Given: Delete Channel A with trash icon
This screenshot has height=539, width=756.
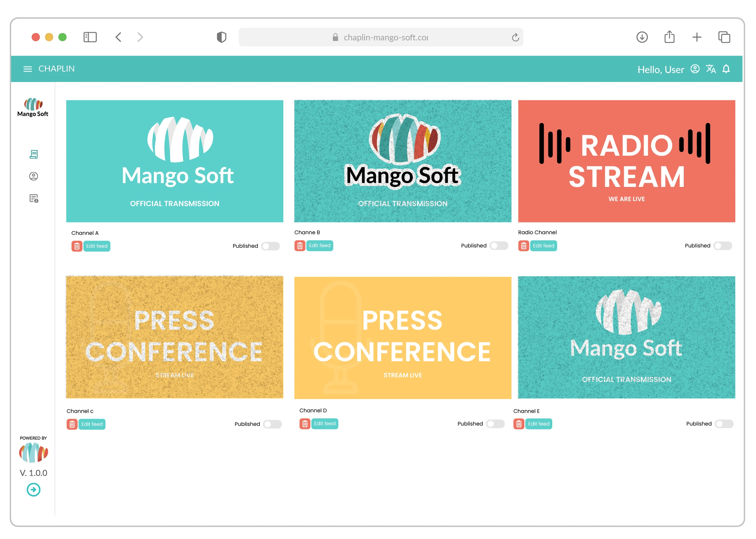Looking at the screenshot, I should (77, 246).
